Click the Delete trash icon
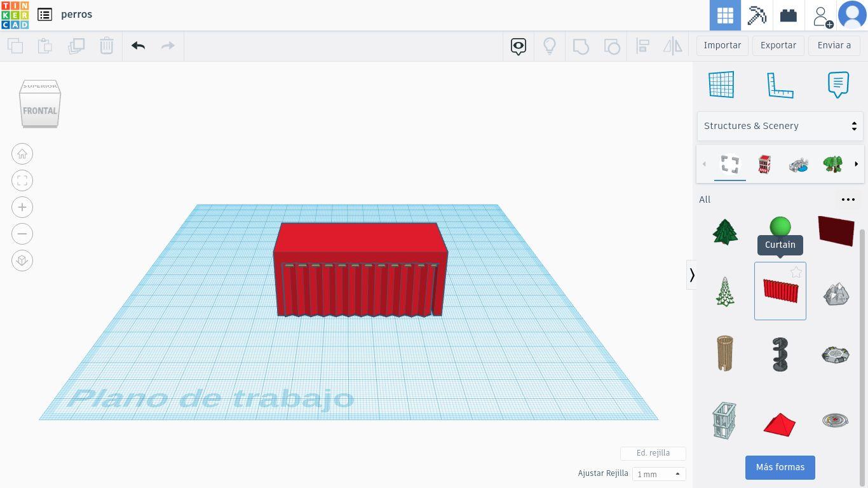 (106, 46)
